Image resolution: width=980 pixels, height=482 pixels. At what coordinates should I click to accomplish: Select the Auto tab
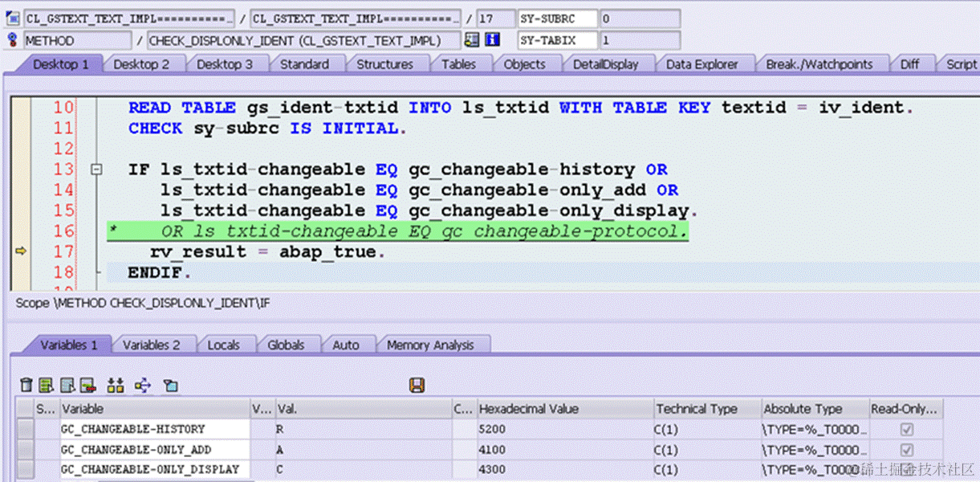click(x=346, y=345)
